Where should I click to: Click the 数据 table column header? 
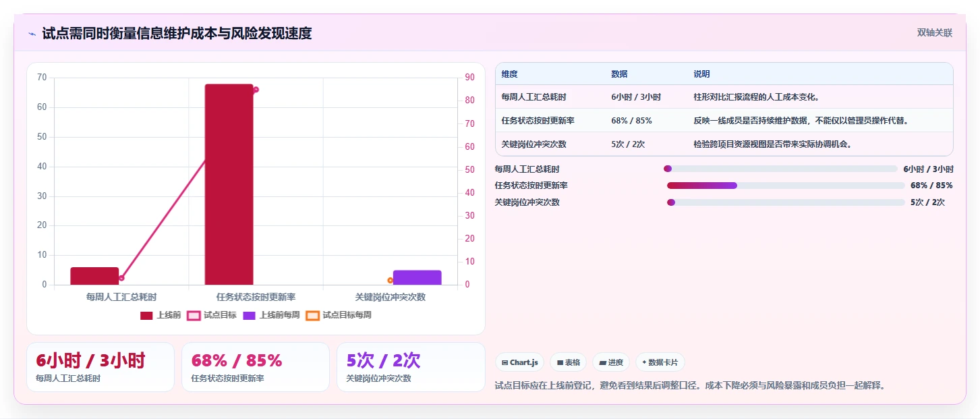619,74
